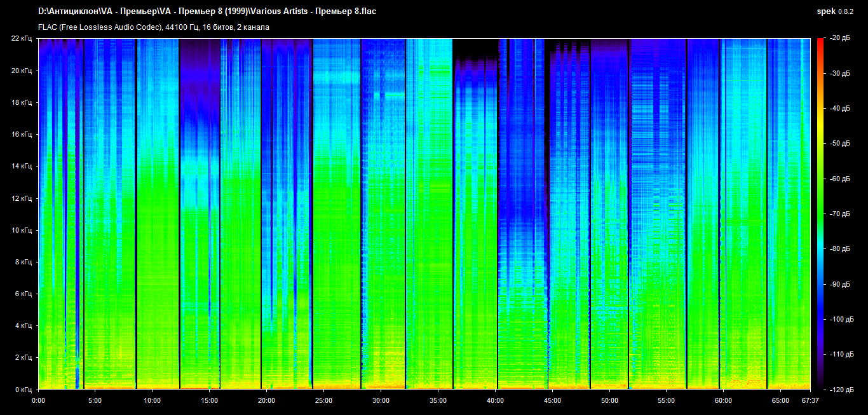868x415 pixels.
Task: Click the -30 дБ scale label
Action: [840, 74]
